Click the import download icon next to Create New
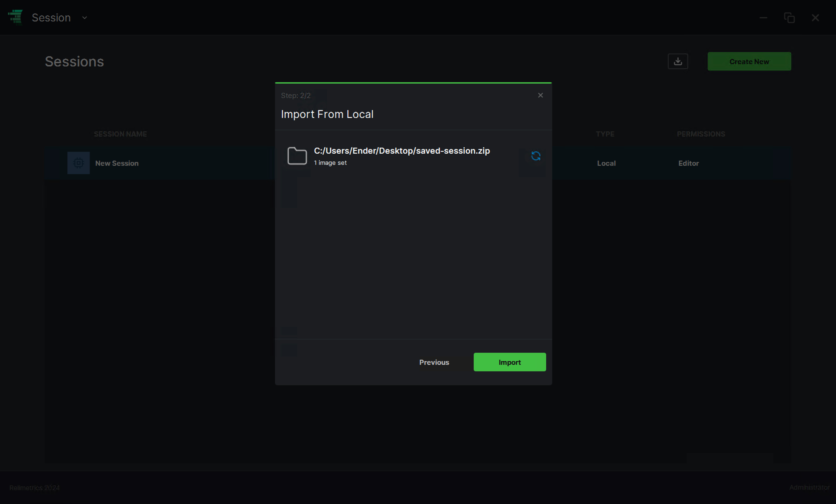 coord(678,61)
